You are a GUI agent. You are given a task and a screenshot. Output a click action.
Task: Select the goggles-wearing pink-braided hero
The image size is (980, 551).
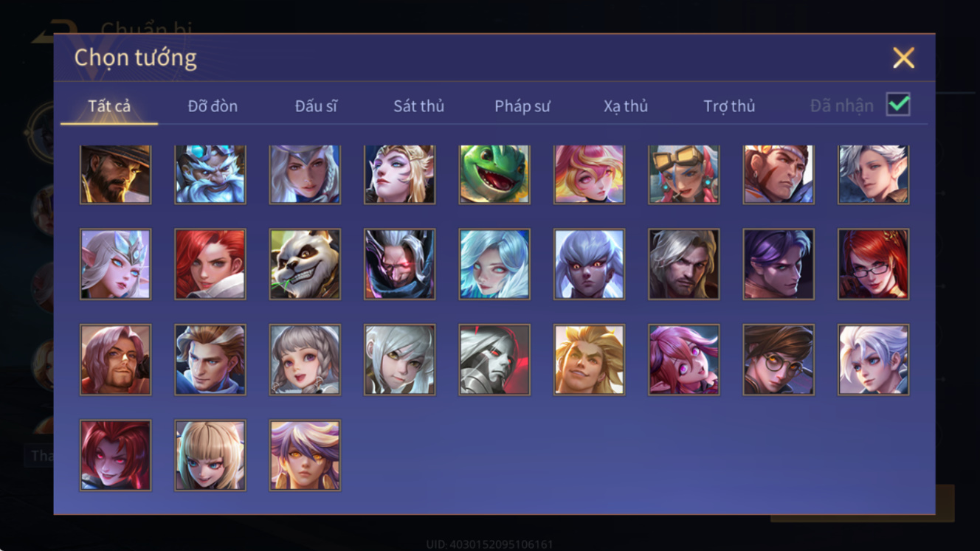click(x=683, y=175)
